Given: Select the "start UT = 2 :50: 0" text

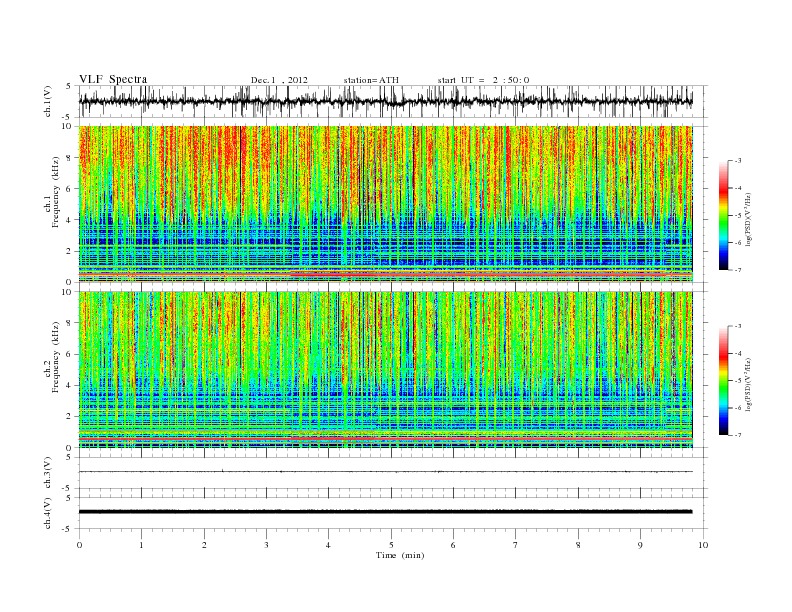Looking at the screenshot, I should point(483,80).
